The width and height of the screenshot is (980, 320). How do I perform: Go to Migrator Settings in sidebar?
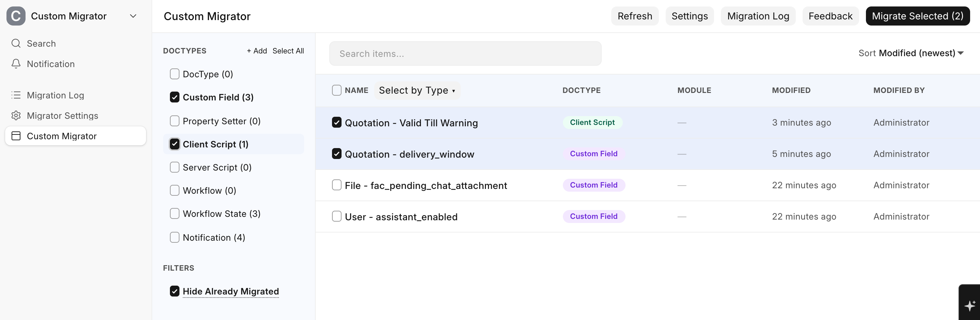(x=75, y=116)
